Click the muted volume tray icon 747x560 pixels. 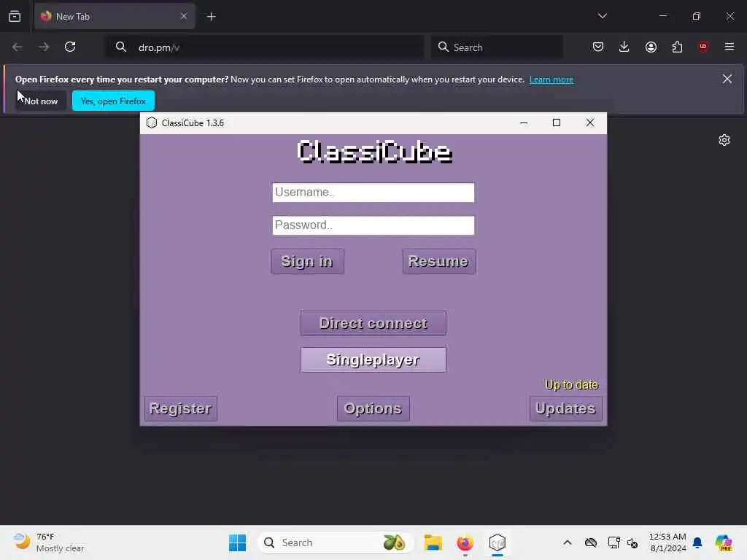tap(632, 542)
